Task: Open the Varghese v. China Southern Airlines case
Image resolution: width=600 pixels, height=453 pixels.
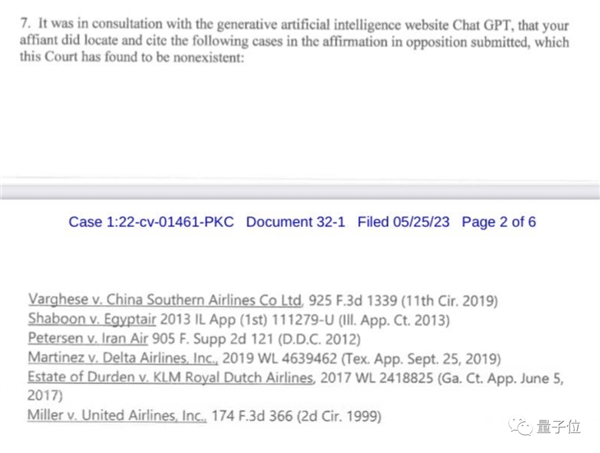Action: click(x=166, y=299)
